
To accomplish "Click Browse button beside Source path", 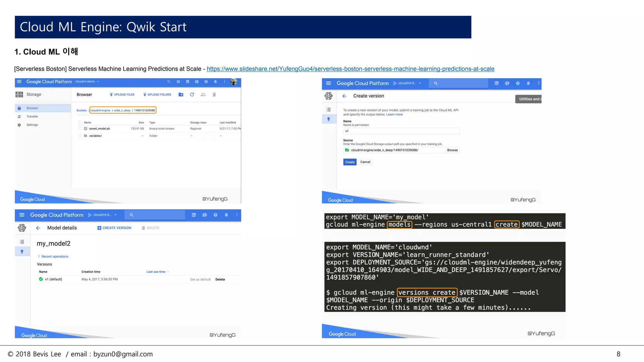I will click(x=452, y=150).
